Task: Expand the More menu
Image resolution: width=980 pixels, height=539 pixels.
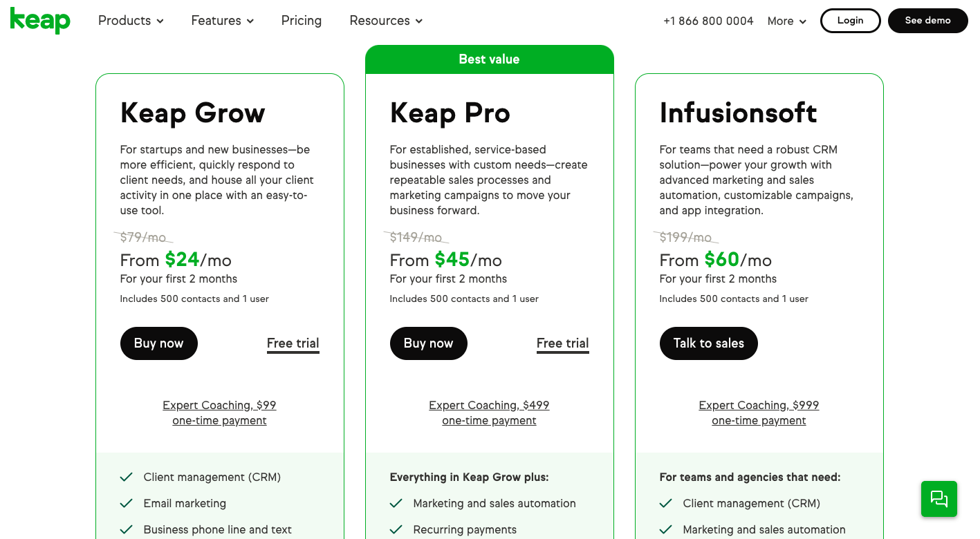Action: pyautogui.click(x=786, y=21)
